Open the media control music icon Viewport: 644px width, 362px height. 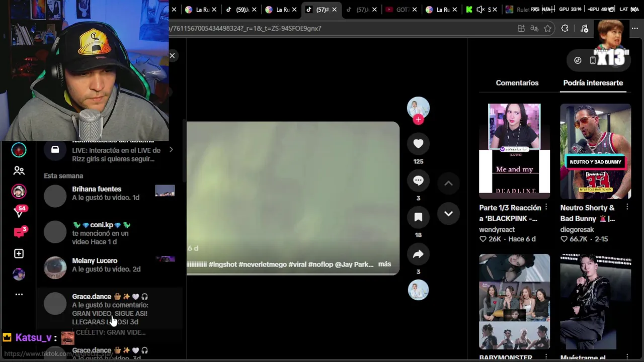[x=584, y=29]
